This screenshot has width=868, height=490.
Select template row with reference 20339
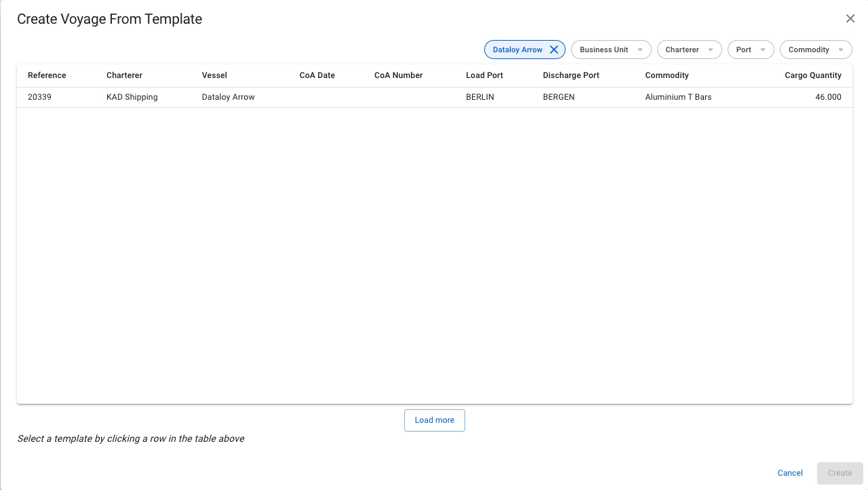40,97
